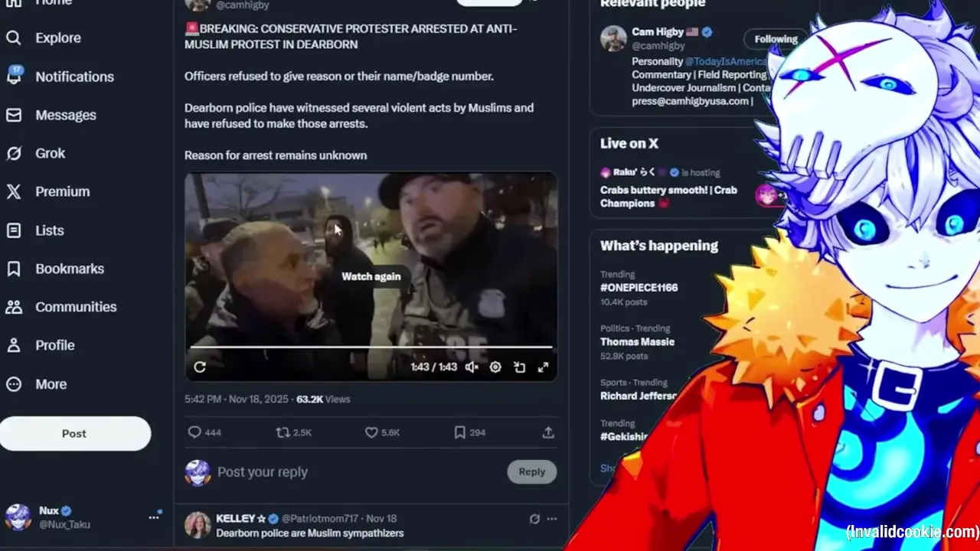The height and width of the screenshot is (551, 980).
Task: Open the picture-in-picture video icon
Action: 519,367
